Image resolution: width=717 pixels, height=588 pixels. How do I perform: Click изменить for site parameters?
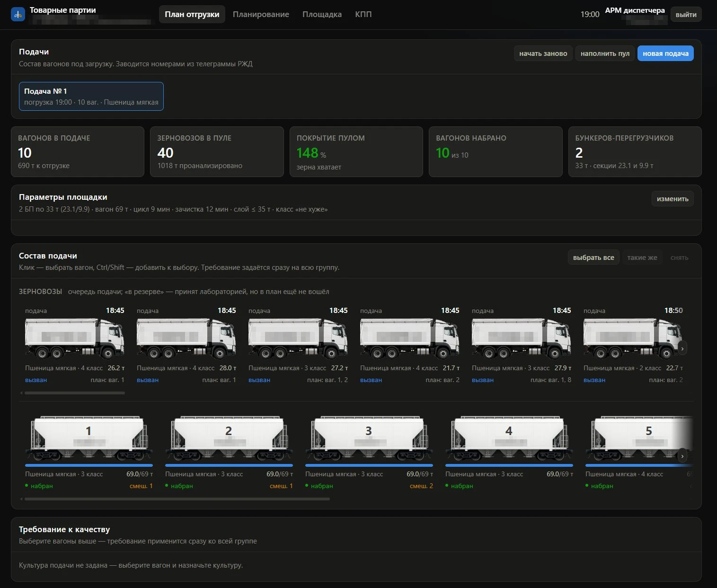[673, 199]
